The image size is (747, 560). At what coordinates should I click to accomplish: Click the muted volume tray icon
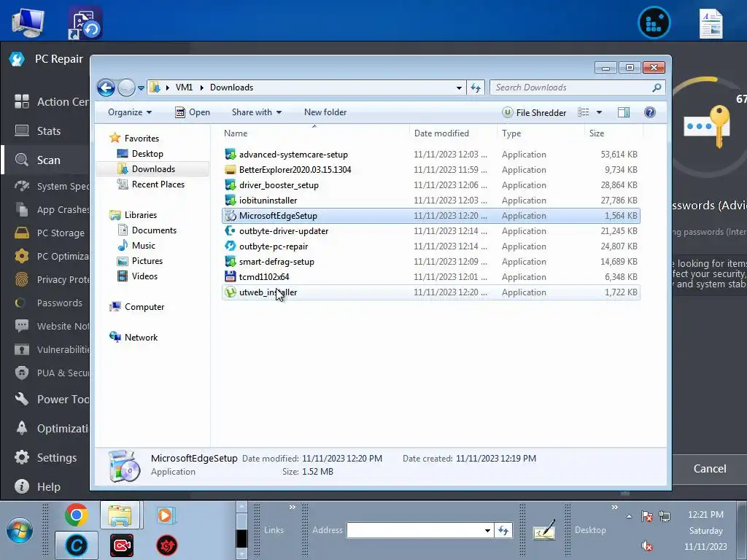pyautogui.click(x=646, y=545)
